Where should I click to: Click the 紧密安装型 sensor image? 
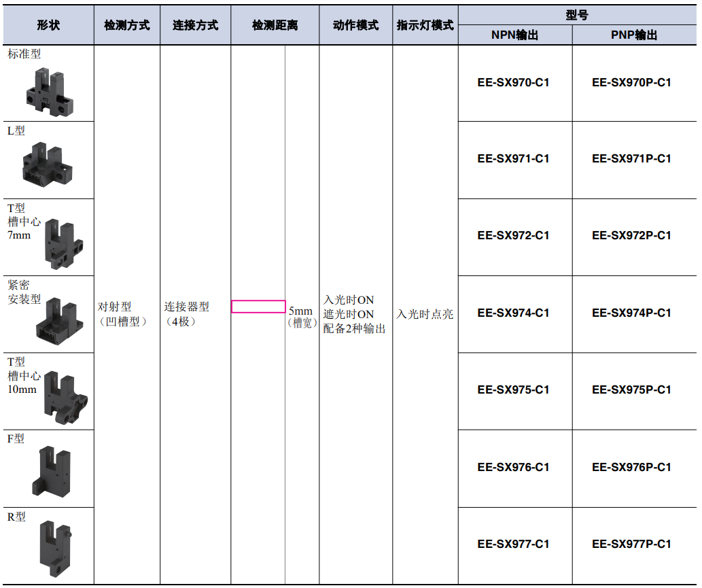[x=60, y=321]
